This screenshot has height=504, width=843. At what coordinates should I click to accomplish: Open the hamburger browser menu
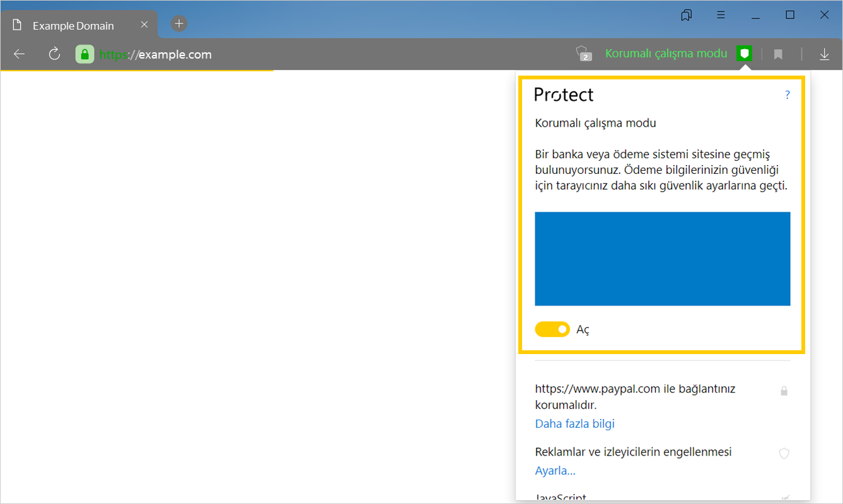tap(721, 15)
